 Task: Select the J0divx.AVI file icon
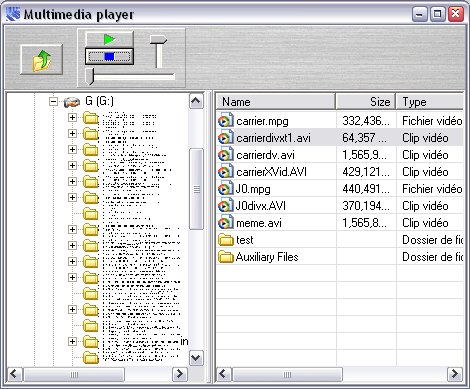[x=226, y=205]
